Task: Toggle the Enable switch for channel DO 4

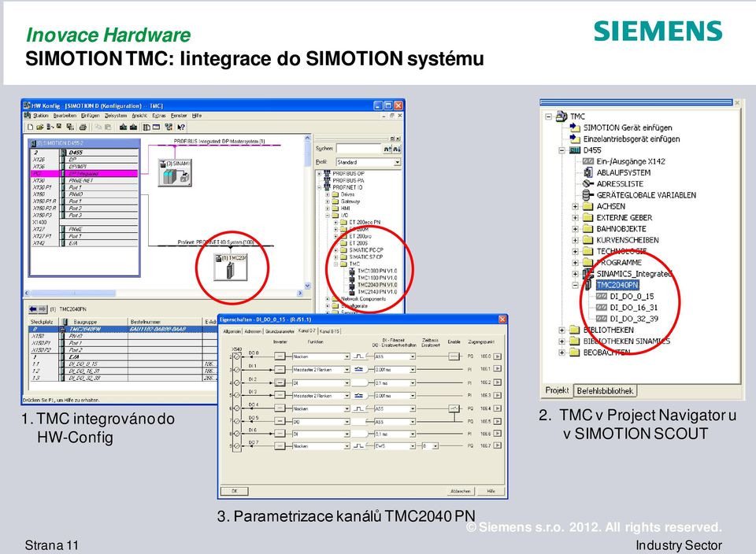Action: tap(454, 408)
